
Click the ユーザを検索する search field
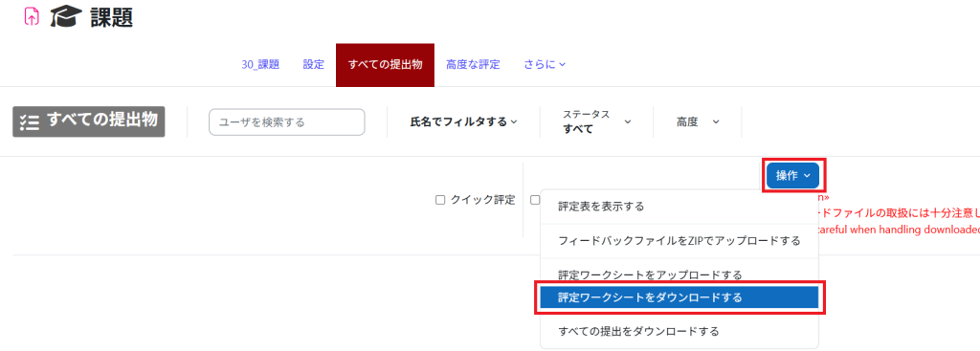(287, 122)
